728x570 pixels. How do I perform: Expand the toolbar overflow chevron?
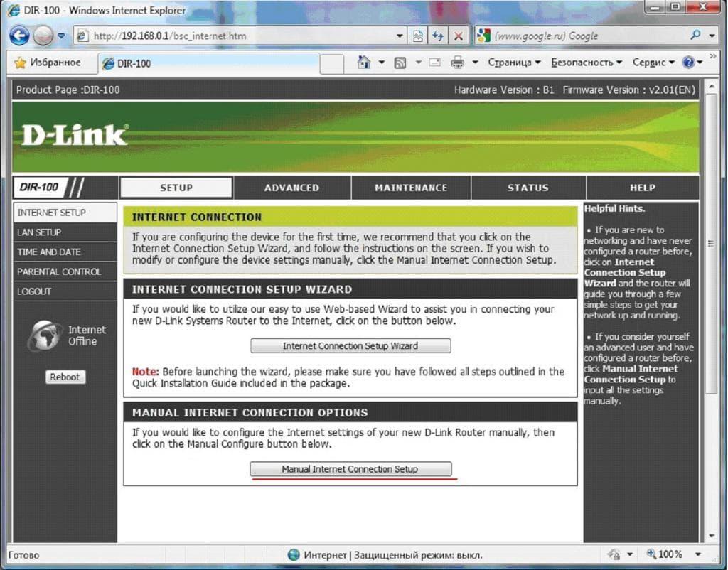pos(714,57)
